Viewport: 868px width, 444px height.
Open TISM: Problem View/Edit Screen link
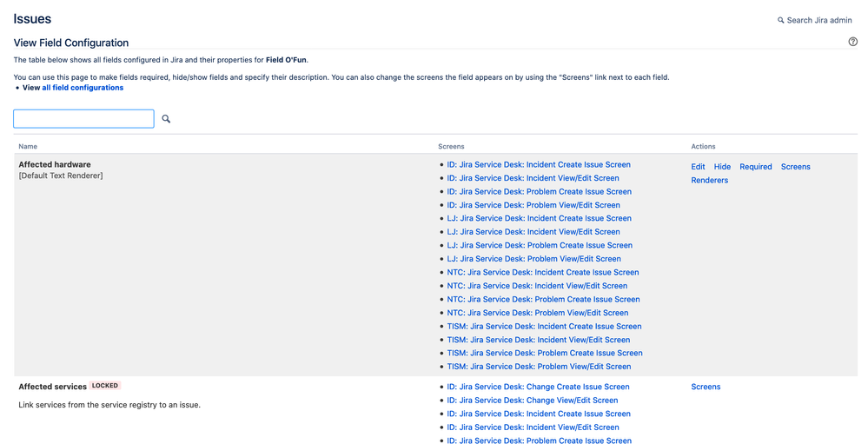(540, 367)
